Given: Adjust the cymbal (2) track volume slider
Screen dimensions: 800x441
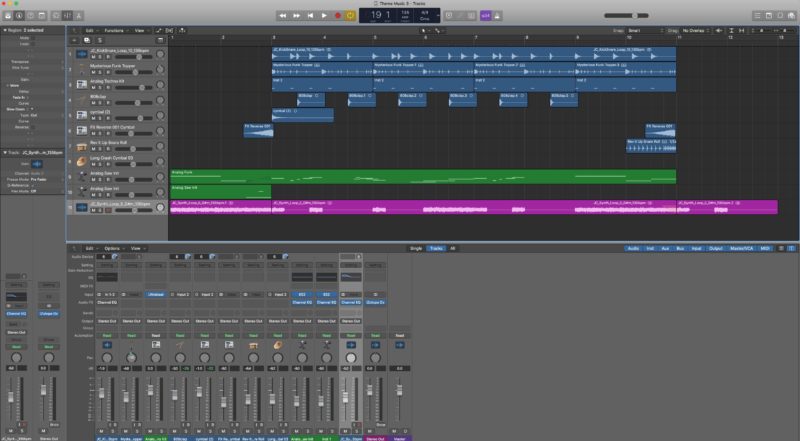Looking at the screenshot, I should (133, 118).
